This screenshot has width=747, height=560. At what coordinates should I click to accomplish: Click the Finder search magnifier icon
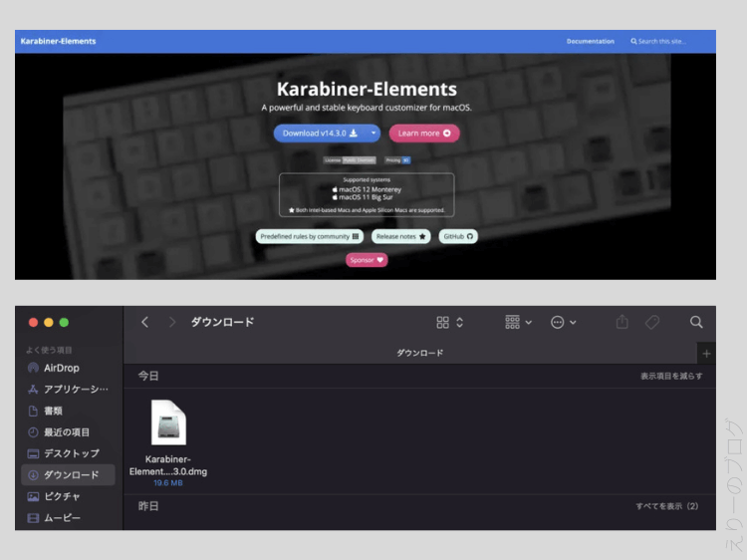(696, 322)
